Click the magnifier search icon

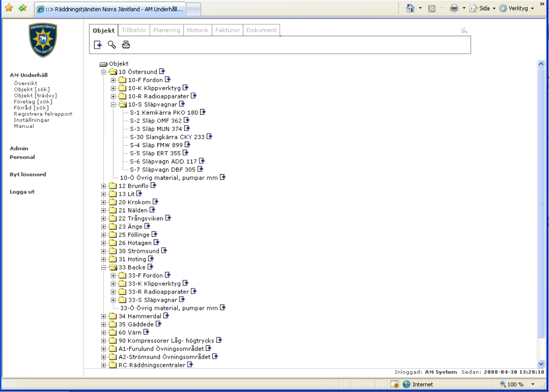(x=112, y=45)
